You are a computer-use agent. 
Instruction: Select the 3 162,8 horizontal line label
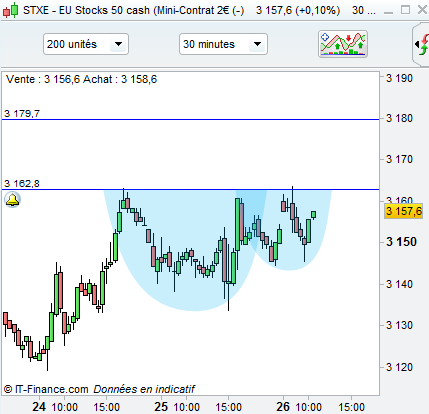(x=22, y=184)
